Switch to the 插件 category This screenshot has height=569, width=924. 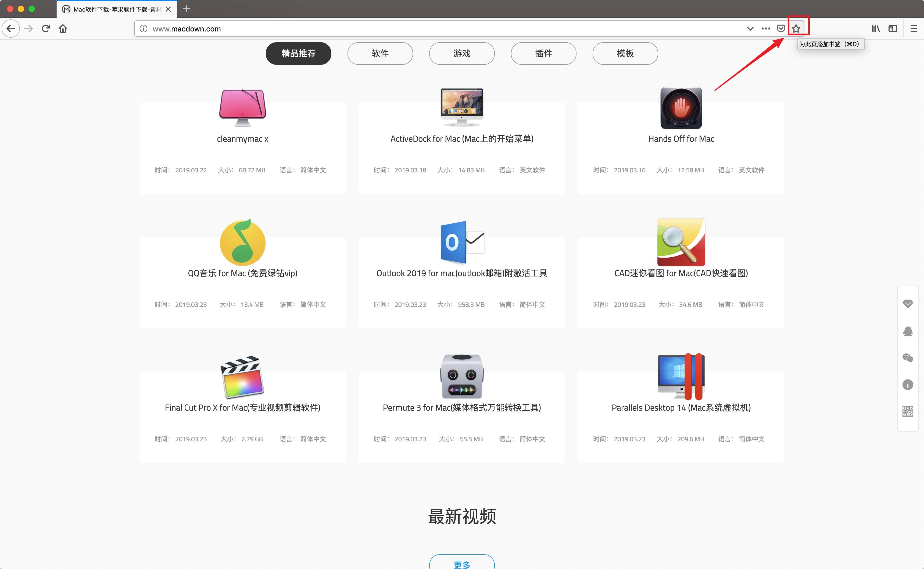point(543,54)
